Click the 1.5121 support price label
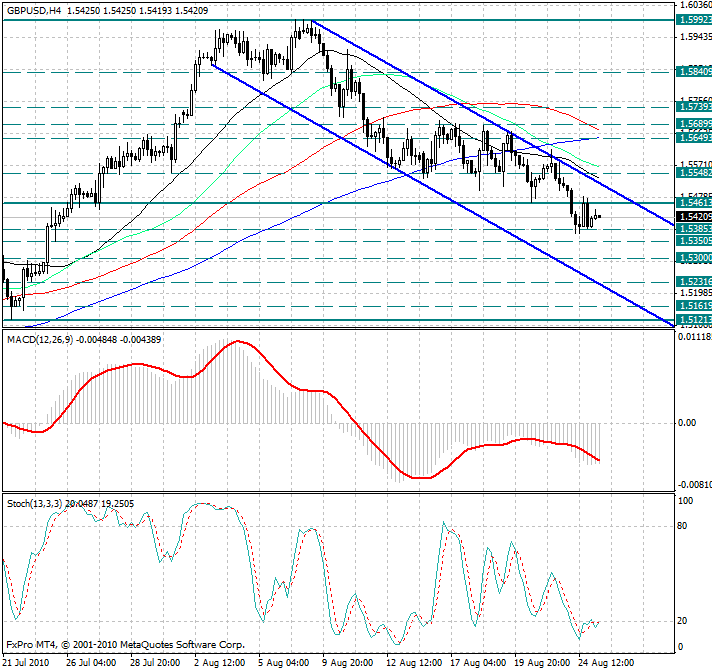The width and height of the screenshot is (712, 670). [694, 320]
